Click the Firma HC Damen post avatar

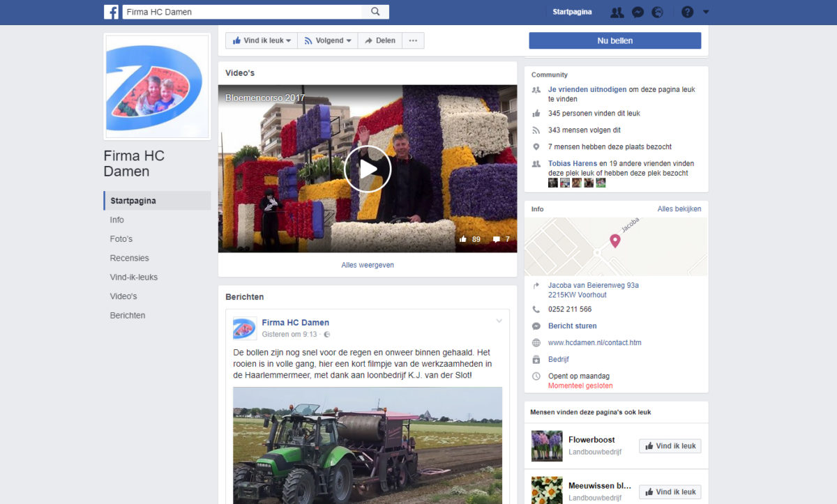244,328
